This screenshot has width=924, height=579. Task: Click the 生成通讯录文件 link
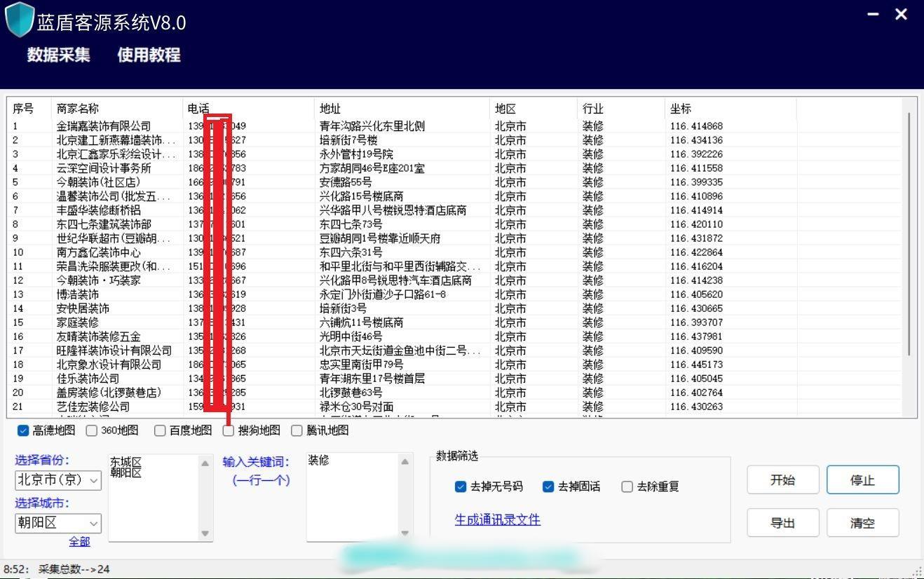[497, 519]
